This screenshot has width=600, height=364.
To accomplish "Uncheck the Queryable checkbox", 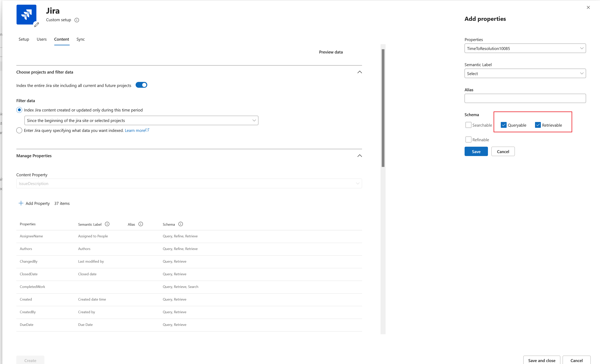I will point(503,125).
